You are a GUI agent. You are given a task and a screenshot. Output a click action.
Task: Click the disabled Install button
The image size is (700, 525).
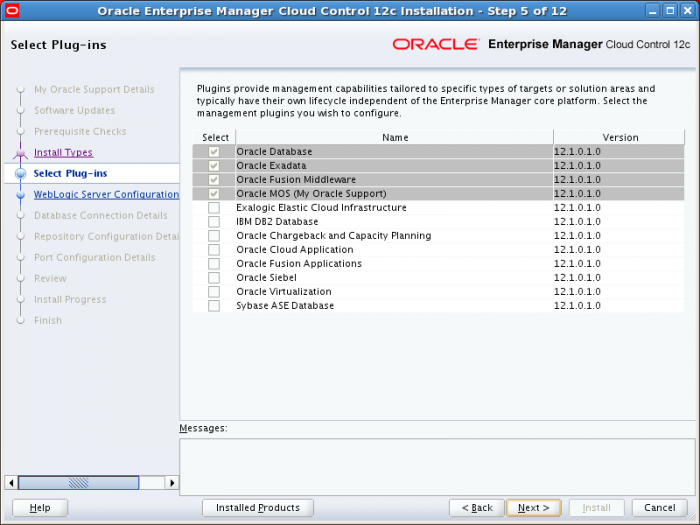(596, 508)
